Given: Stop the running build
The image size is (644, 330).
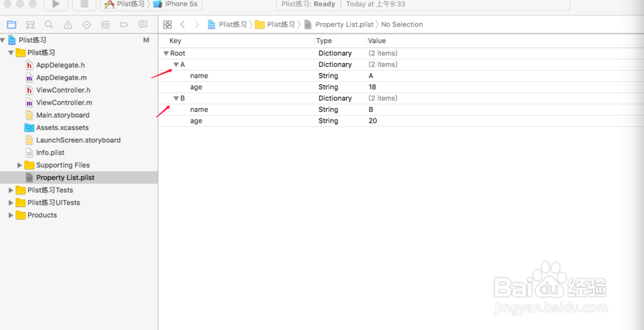Looking at the screenshot, I should pos(84,4).
